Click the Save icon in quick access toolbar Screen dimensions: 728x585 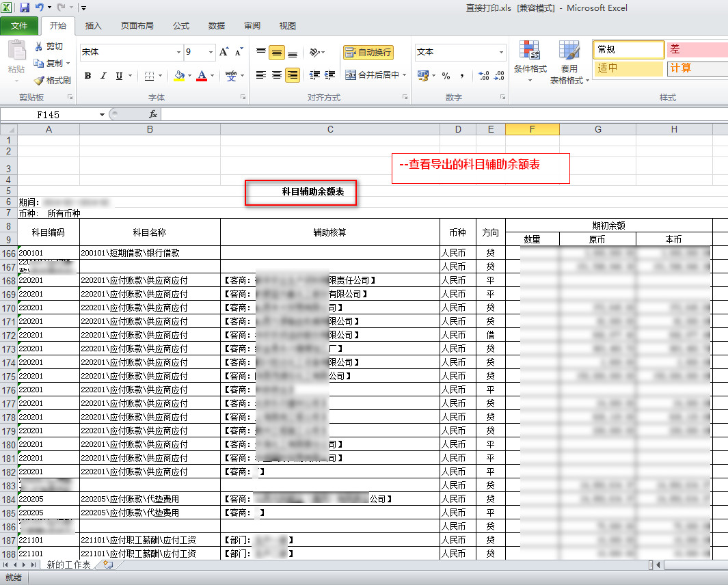(25, 8)
